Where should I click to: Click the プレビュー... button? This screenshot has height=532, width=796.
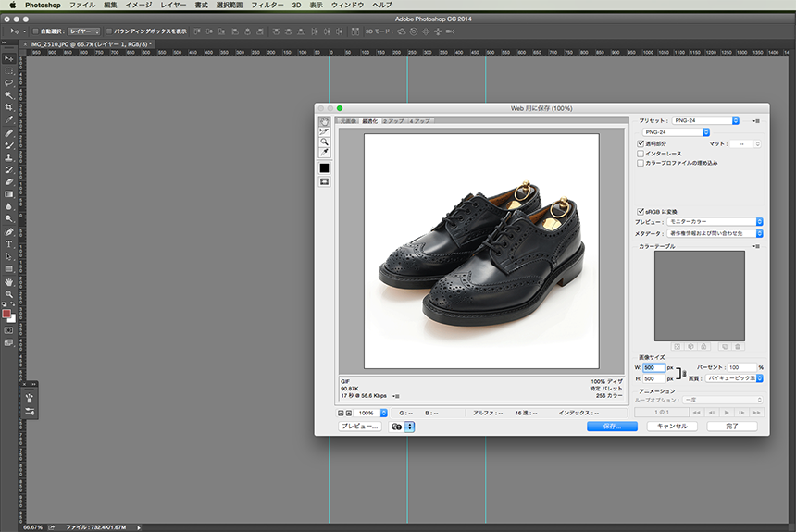tap(360, 427)
